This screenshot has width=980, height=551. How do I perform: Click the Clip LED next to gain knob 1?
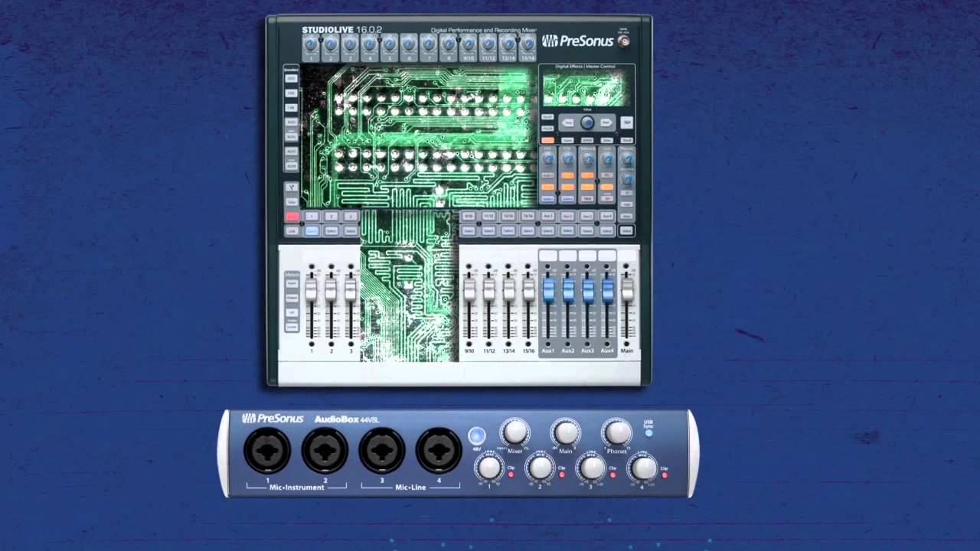[x=511, y=474]
